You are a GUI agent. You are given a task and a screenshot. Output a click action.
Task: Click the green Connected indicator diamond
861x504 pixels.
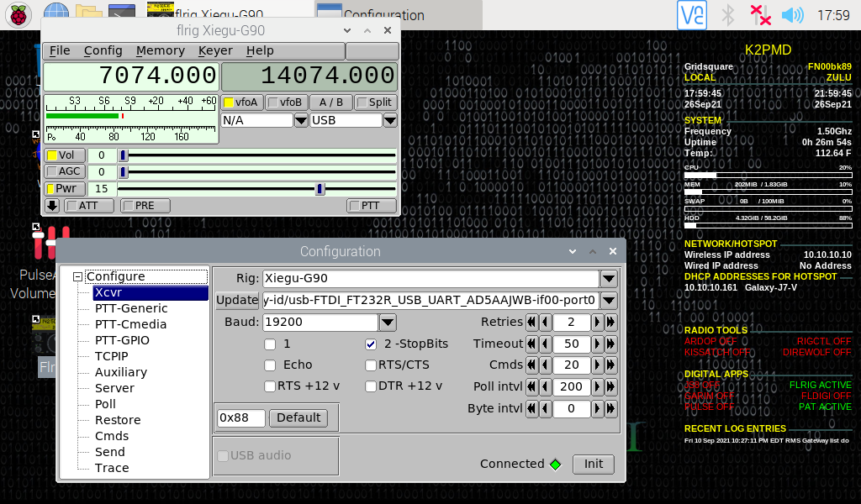557,464
